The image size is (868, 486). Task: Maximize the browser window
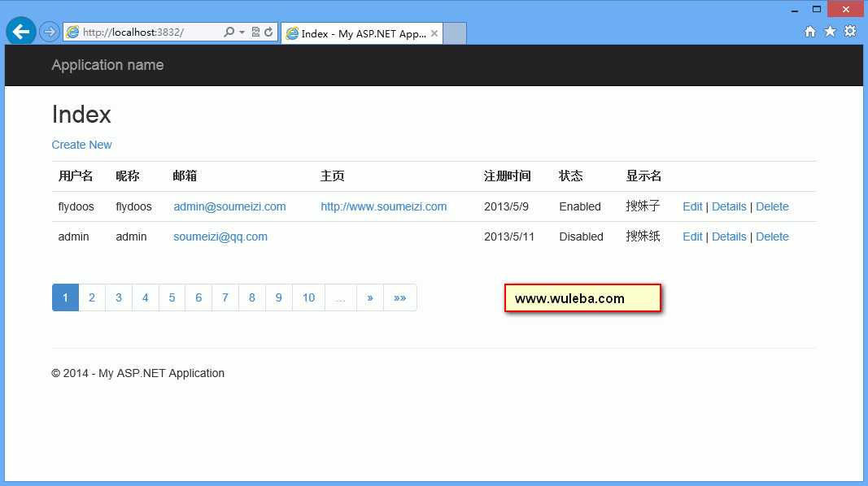817,10
